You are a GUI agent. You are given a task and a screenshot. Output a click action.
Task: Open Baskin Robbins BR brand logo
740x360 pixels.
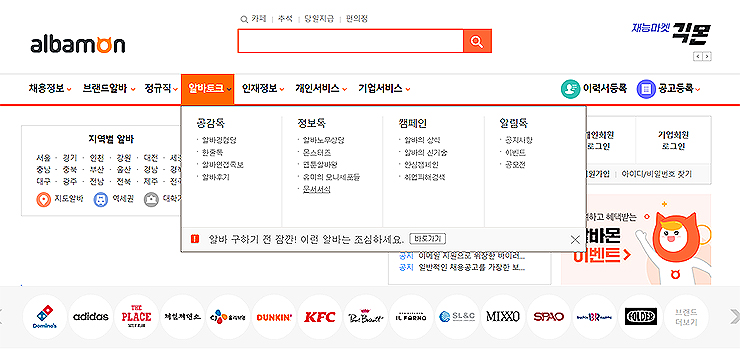[594, 317]
